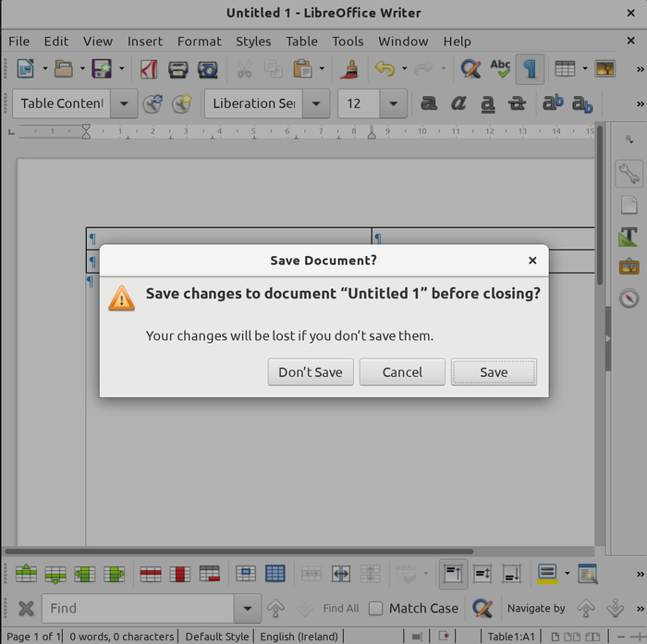The width and height of the screenshot is (647, 644).
Task: Click the Undo arrow icon
Action: [385, 68]
